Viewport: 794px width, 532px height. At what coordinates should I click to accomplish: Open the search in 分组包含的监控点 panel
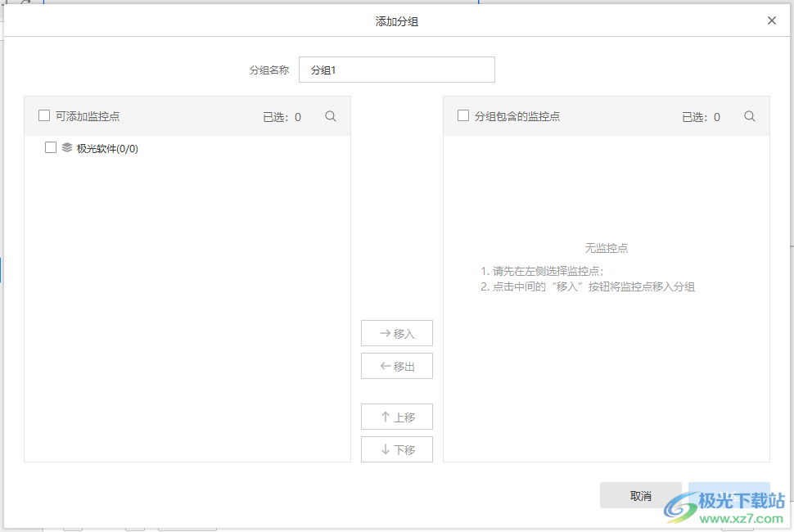(x=749, y=116)
